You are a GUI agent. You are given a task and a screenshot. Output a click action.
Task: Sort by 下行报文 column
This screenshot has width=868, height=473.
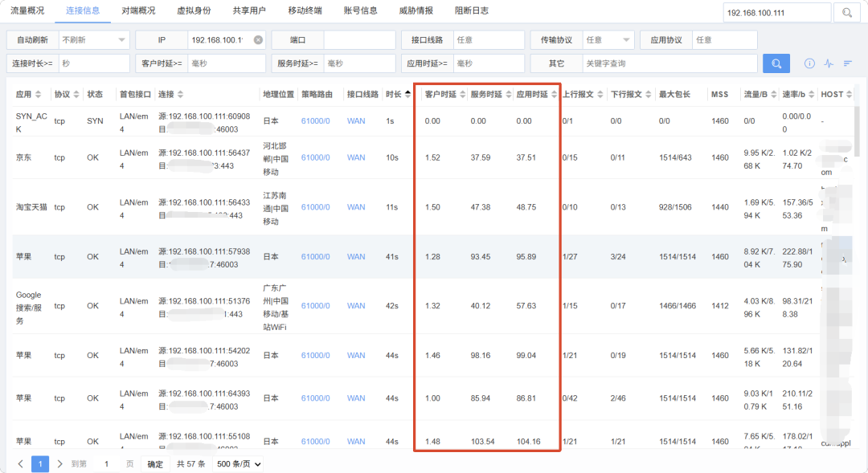(649, 95)
